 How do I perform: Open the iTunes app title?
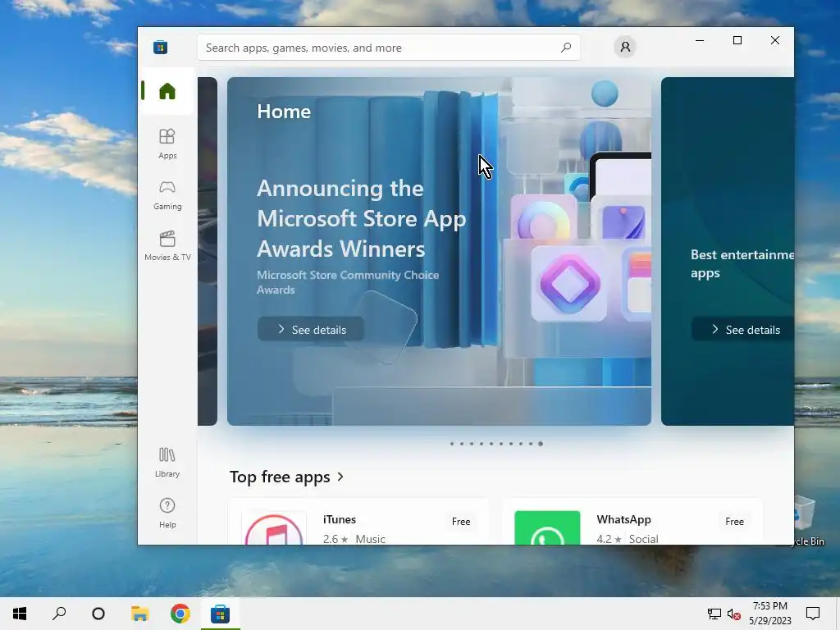(340, 519)
